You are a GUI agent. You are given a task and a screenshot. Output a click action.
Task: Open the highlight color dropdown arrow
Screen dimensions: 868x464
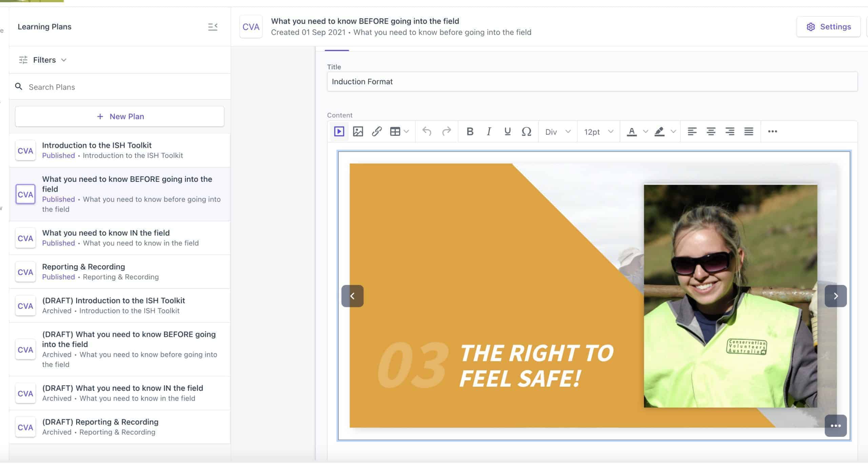click(673, 132)
